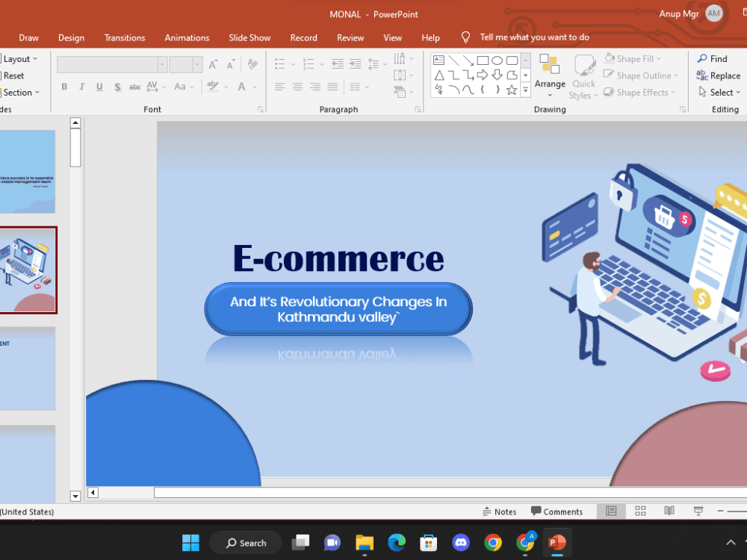Click the Bold formatting icon
747x560 pixels.
64,87
